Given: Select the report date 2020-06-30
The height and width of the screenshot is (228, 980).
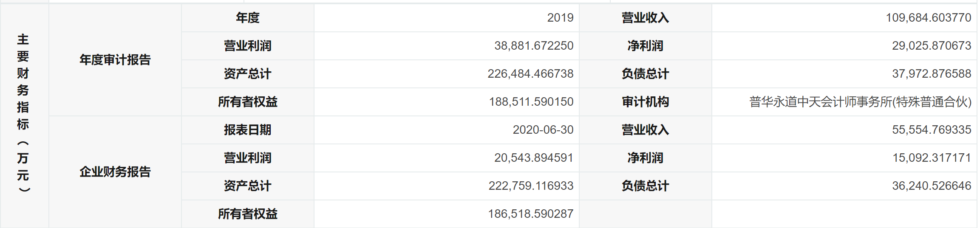Looking at the screenshot, I should [x=543, y=130].
